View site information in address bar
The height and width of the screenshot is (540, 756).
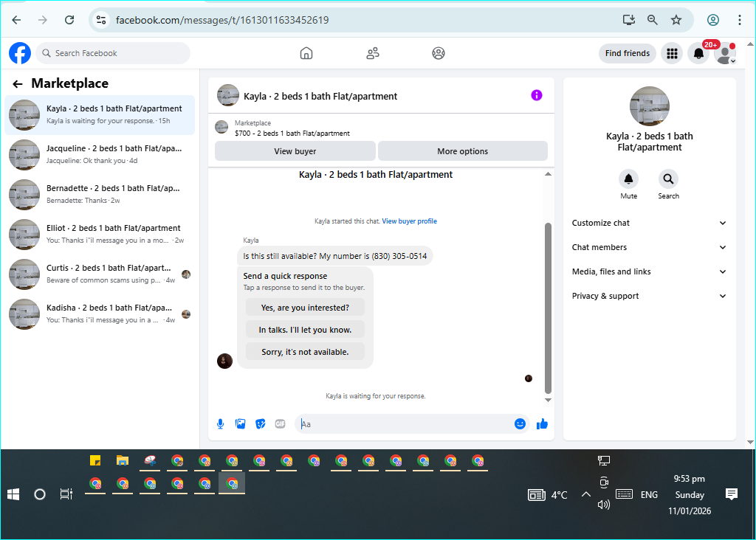[100, 20]
